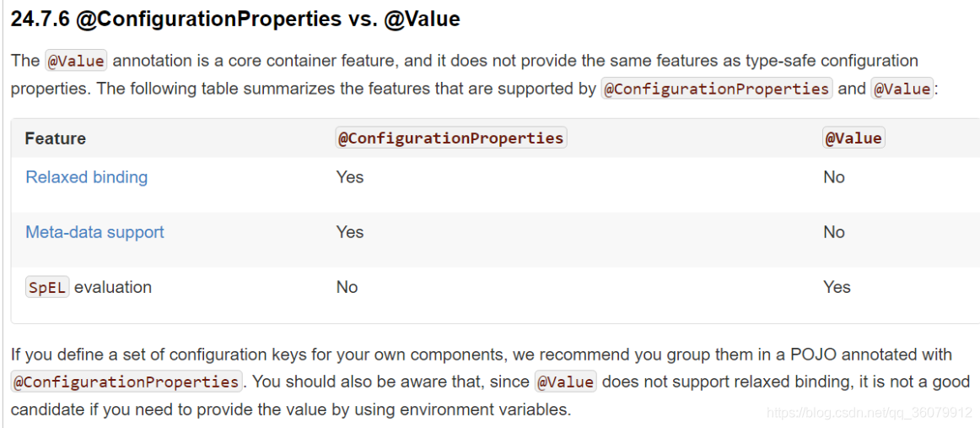Screen dimensions: 980x428
Task: Click the @Value code tag in bottom paragraph
Action: pos(566,381)
